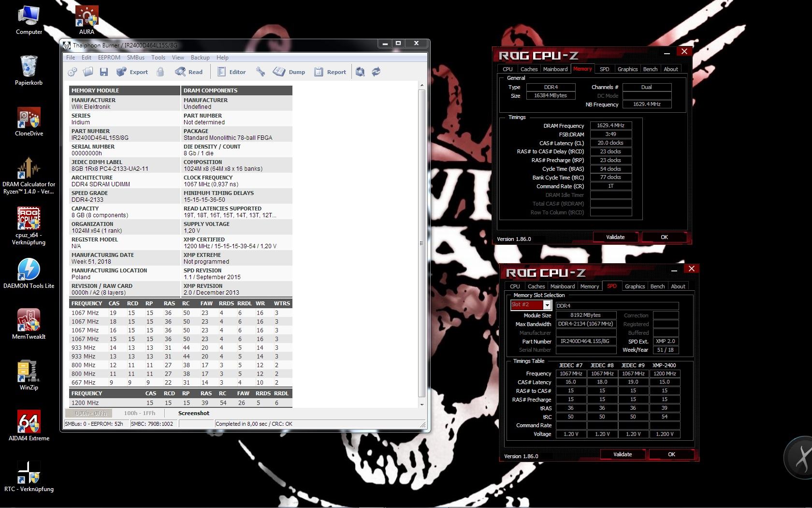This screenshot has width=812, height=508.
Task: Open the Editor from the toolbar
Action: pos(232,72)
